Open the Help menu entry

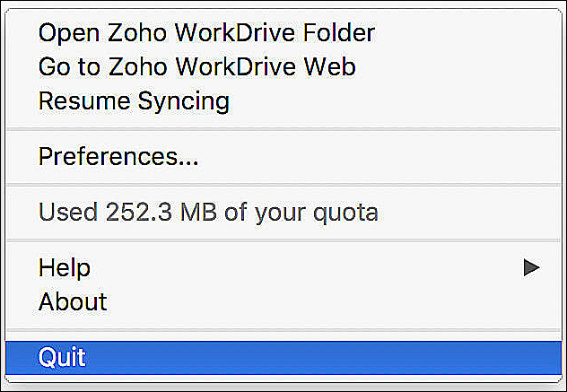point(65,267)
